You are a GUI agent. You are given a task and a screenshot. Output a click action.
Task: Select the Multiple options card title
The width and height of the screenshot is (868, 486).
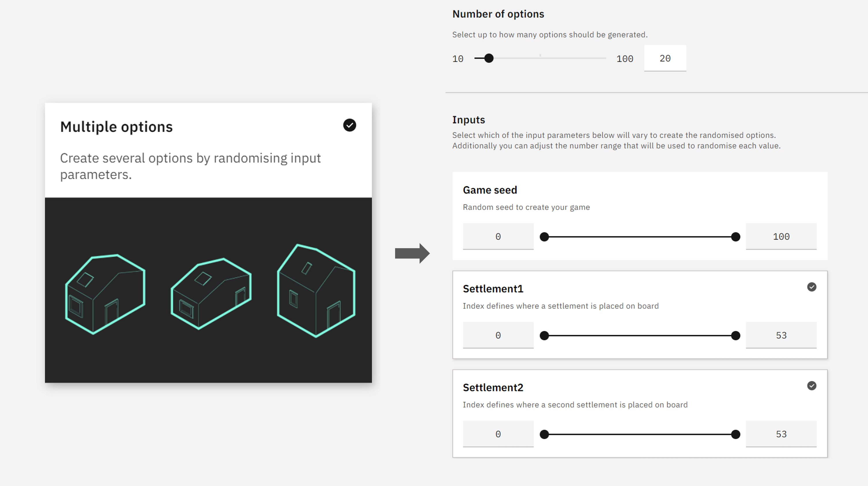pyautogui.click(x=116, y=127)
